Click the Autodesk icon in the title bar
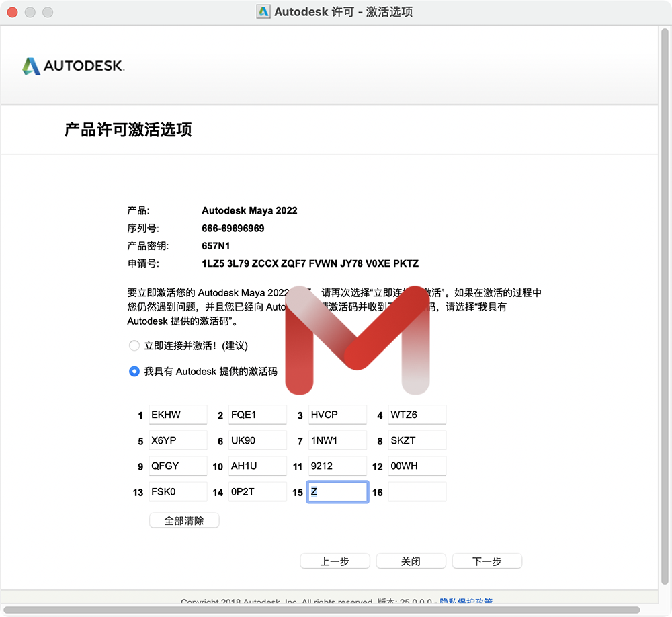 click(x=263, y=11)
